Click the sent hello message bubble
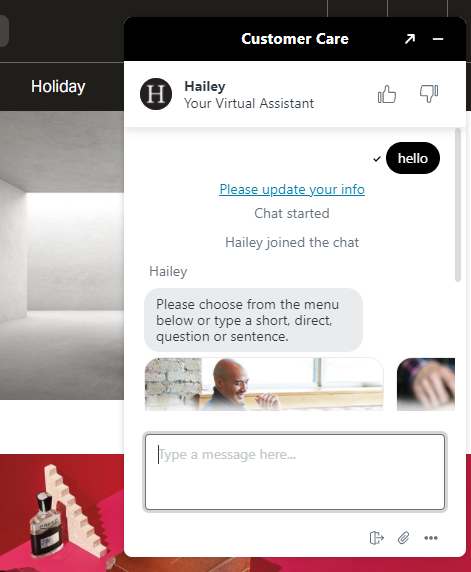471x572 pixels. pos(413,158)
